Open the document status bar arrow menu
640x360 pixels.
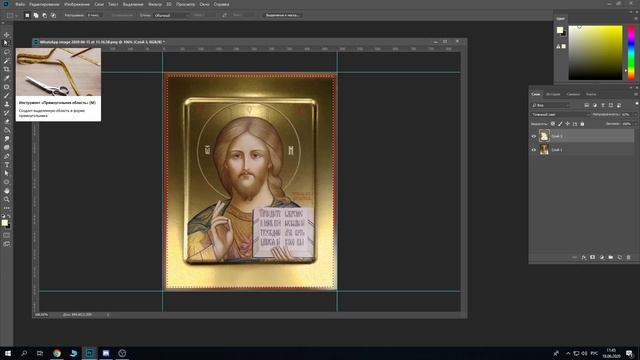pos(108,315)
